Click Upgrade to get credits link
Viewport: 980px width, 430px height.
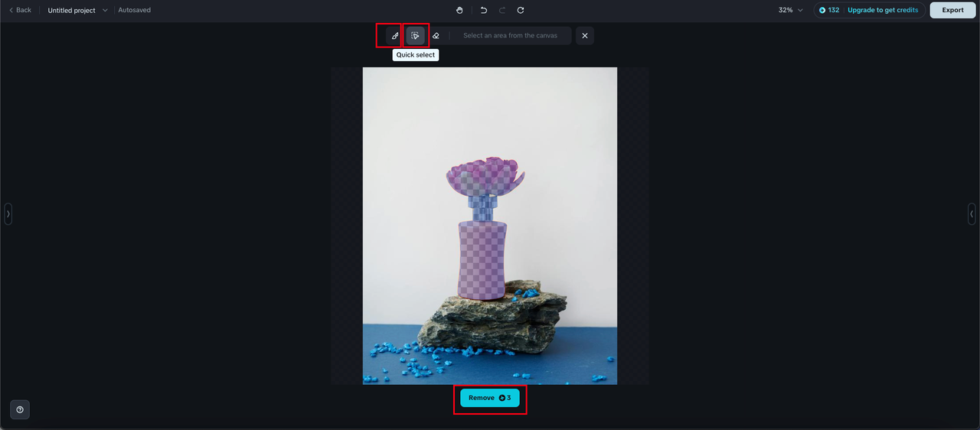[x=883, y=10]
